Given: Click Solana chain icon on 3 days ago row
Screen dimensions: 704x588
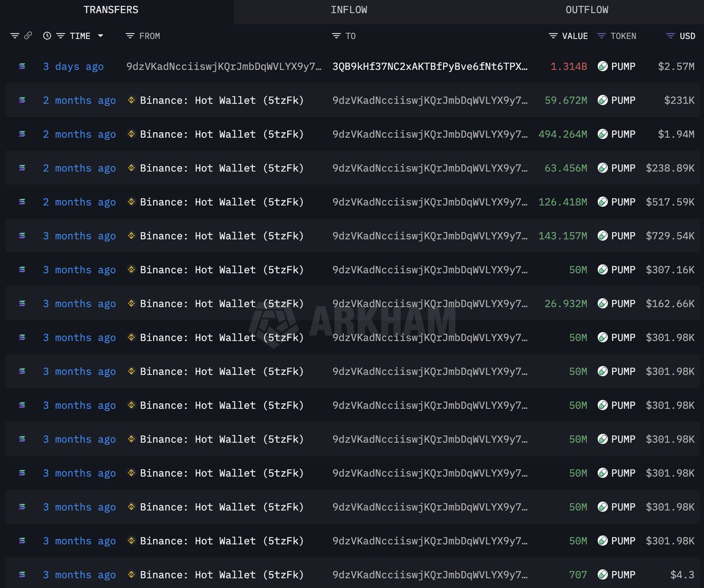Looking at the screenshot, I should point(22,66).
